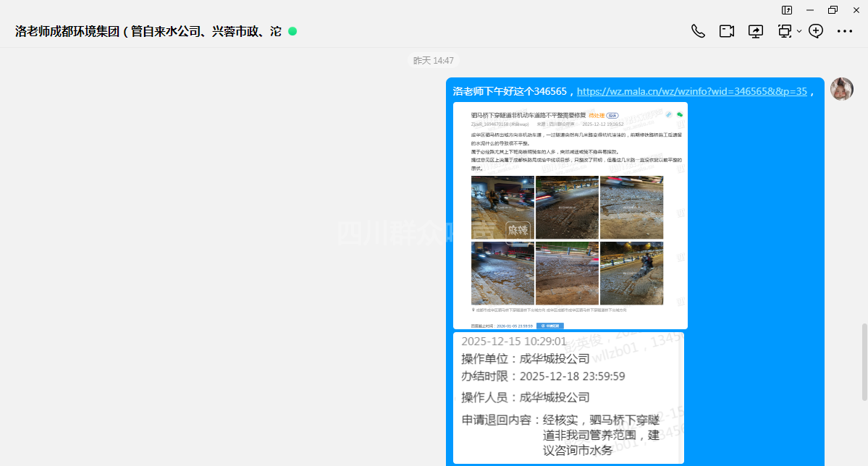868x466 pixels.
Task: Restore down the chat window
Action: 833,10
